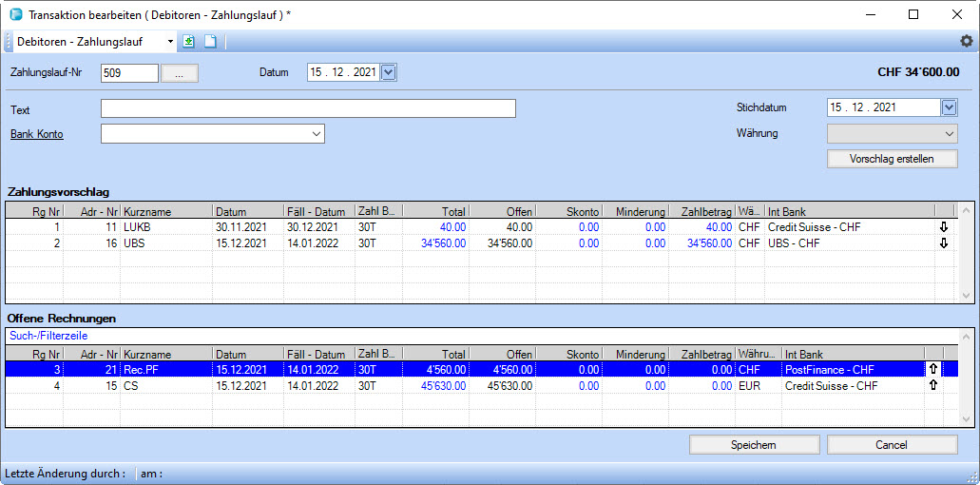Viewport: 980px width, 485px height.
Task: Follow the Bank Konto link label
Action: coord(37,134)
